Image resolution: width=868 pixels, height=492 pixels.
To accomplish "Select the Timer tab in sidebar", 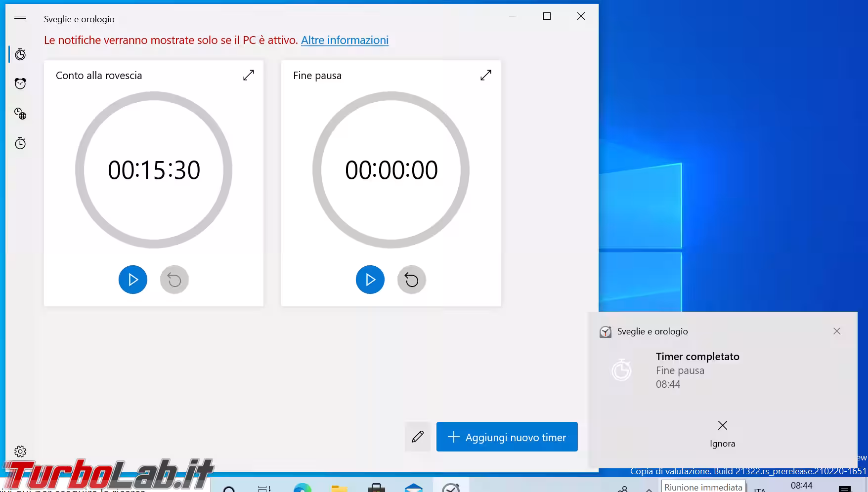I will click(x=20, y=54).
